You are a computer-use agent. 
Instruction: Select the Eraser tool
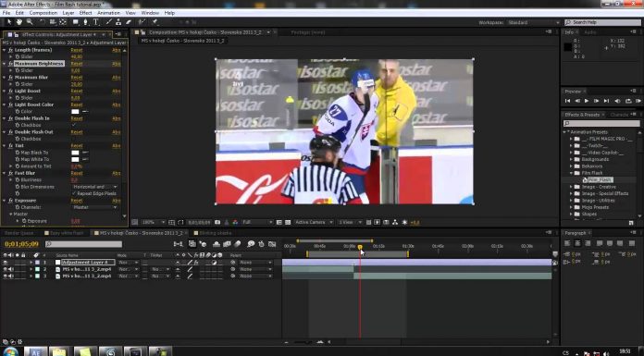point(128,22)
